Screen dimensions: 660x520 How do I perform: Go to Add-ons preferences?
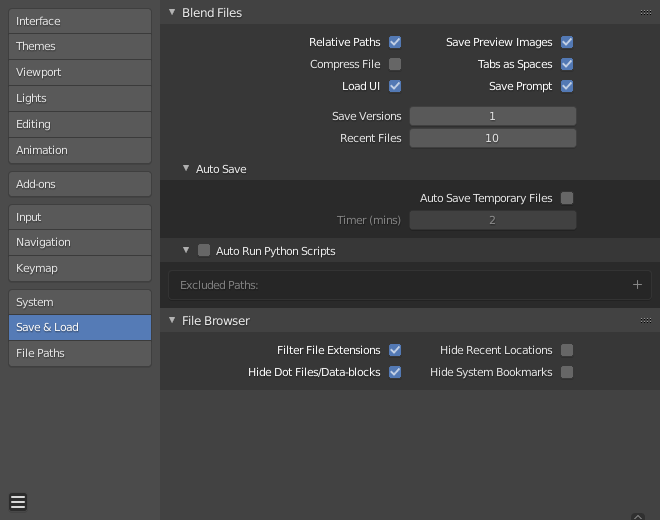[x=80, y=184]
